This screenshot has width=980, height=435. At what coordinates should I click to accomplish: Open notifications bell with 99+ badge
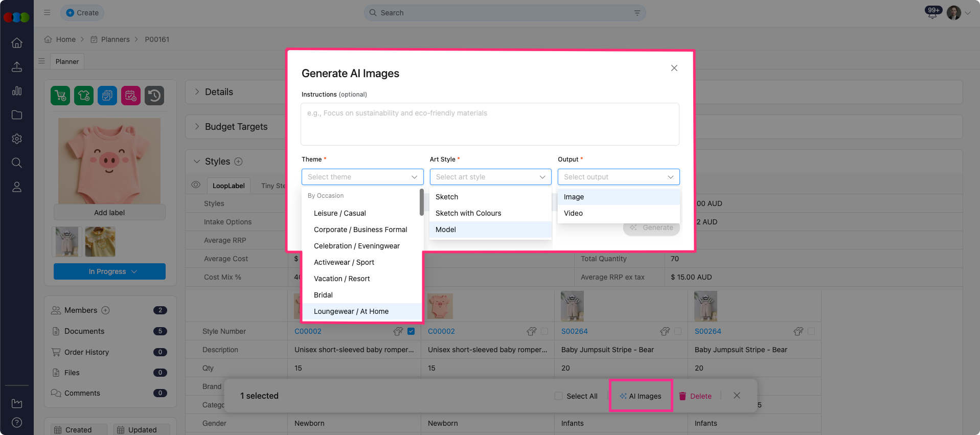932,13
